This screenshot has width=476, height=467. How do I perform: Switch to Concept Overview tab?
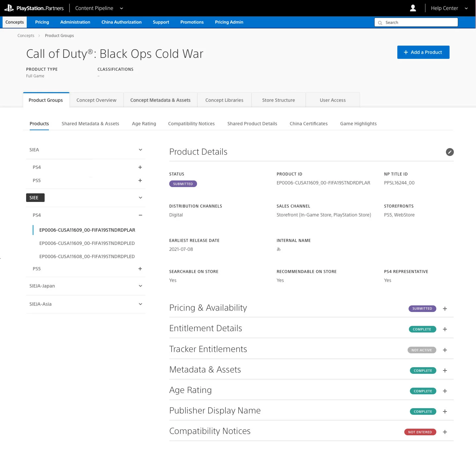(x=97, y=100)
